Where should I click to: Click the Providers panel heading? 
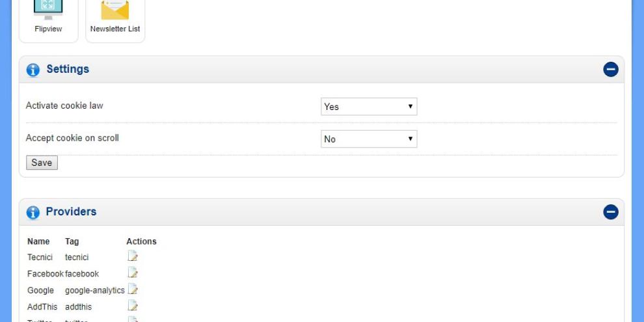[71, 211]
